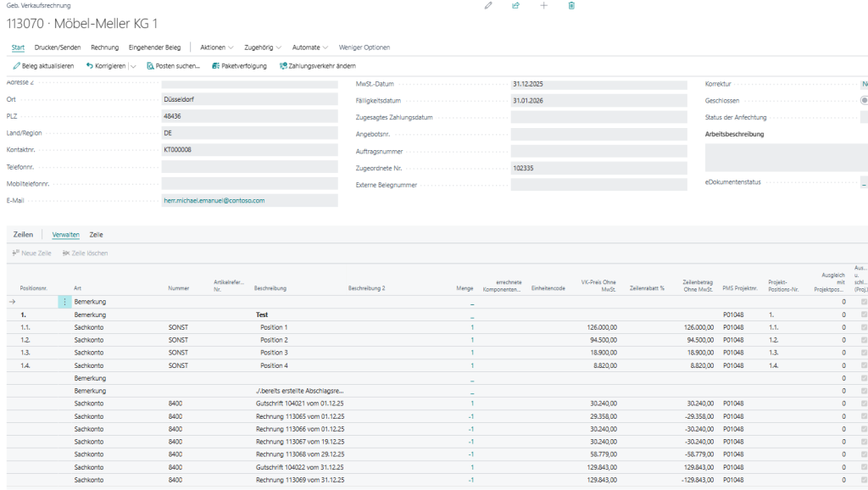Viewport: 868px width, 490px height.
Task: Open the Rechnung tab
Action: (104, 47)
